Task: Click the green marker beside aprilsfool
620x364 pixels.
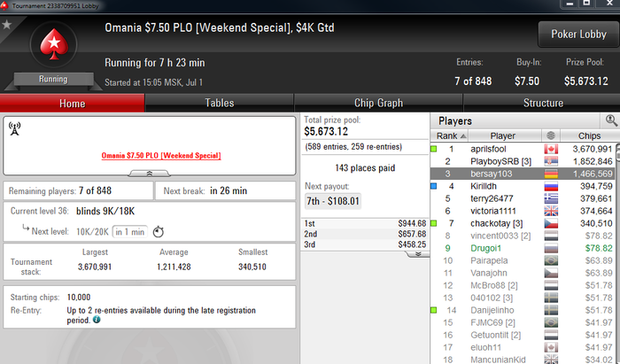Action: pyautogui.click(x=434, y=149)
